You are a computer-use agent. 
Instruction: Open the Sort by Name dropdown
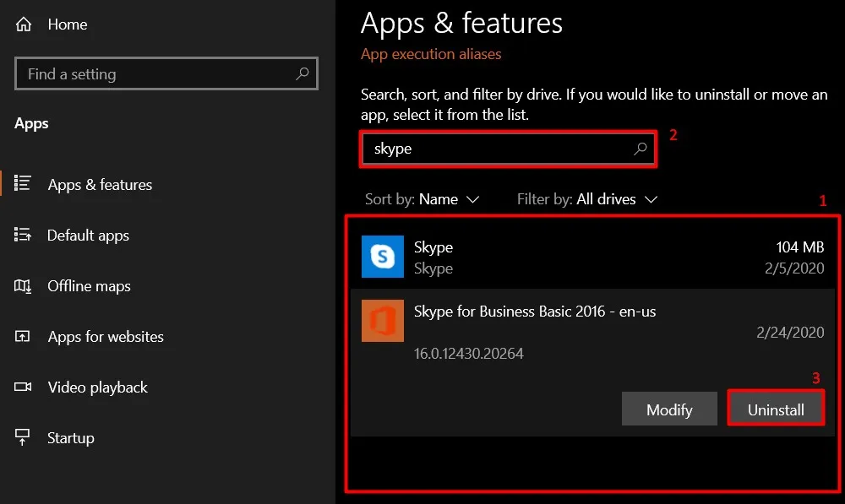click(422, 199)
